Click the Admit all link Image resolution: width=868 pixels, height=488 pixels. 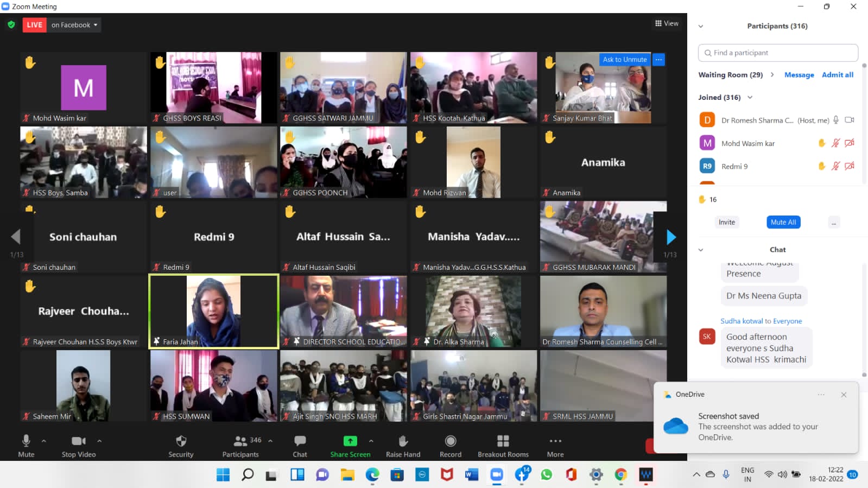pyautogui.click(x=837, y=75)
